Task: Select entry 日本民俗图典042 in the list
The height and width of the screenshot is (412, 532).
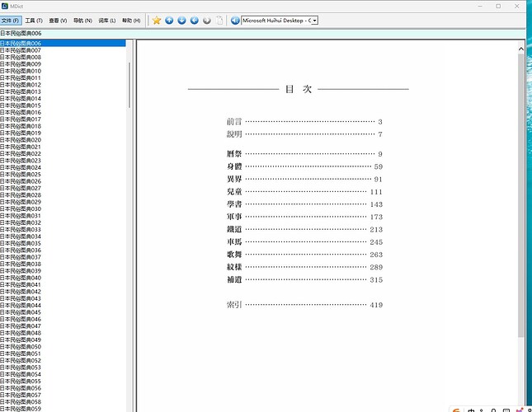Action: pos(63,292)
